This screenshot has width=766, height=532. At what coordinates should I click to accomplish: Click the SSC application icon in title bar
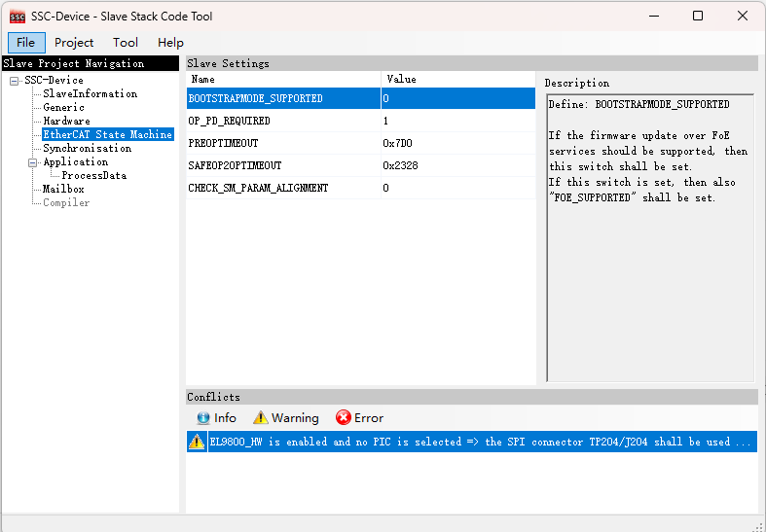18,17
